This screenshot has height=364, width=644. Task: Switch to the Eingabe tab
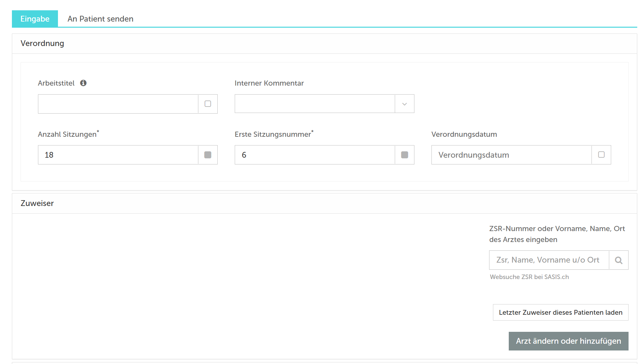35,19
